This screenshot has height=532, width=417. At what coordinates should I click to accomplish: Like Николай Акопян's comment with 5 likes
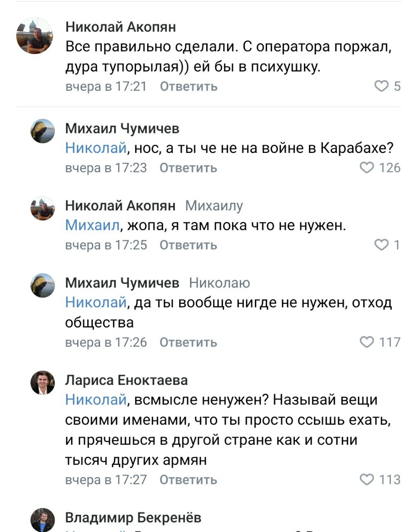click(381, 86)
